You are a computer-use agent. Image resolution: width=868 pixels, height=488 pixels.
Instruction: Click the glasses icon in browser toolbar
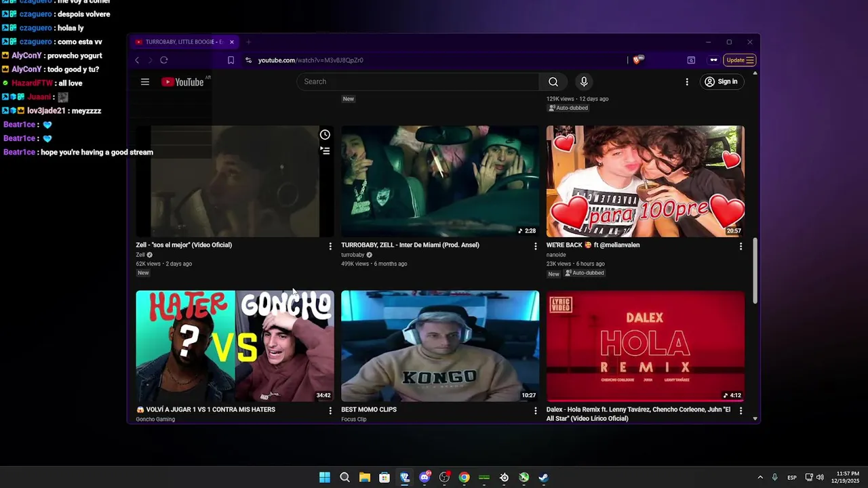(x=713, y=60)
